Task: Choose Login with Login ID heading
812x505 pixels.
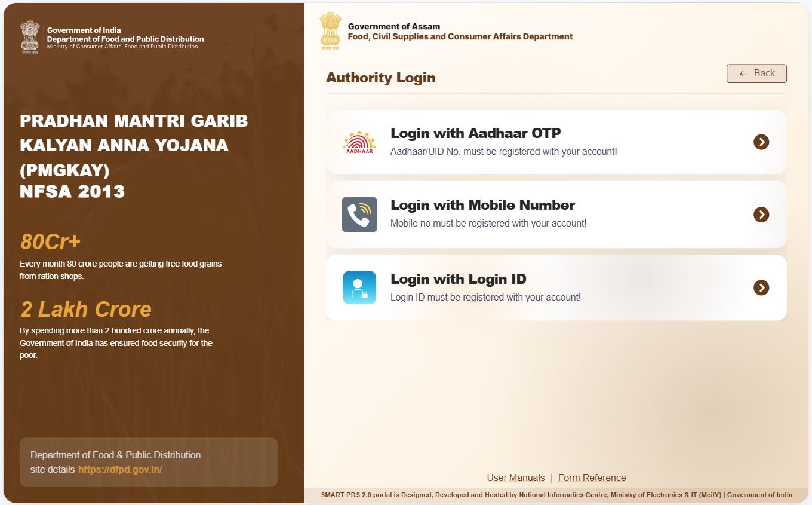Action: point(459,279)
